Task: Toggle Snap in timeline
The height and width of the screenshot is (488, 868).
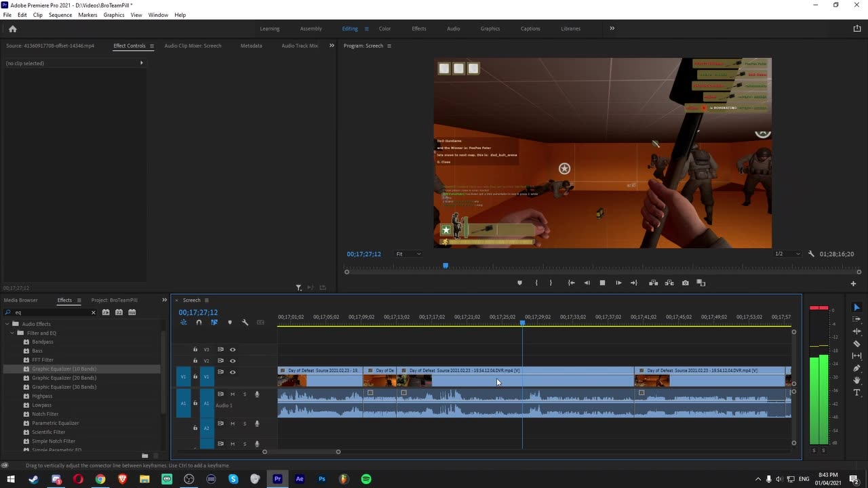Action: coord(199,323)
